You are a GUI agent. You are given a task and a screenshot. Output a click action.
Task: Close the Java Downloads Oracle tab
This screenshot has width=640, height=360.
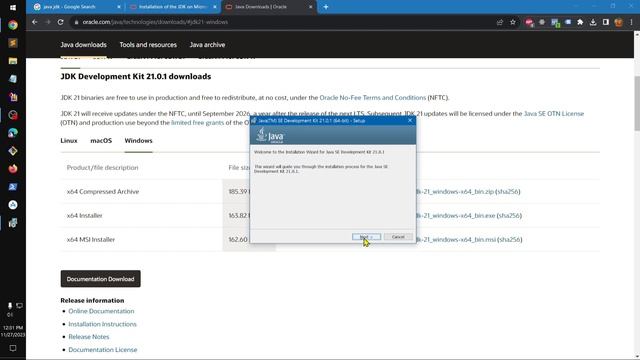(x=311, y=7)
